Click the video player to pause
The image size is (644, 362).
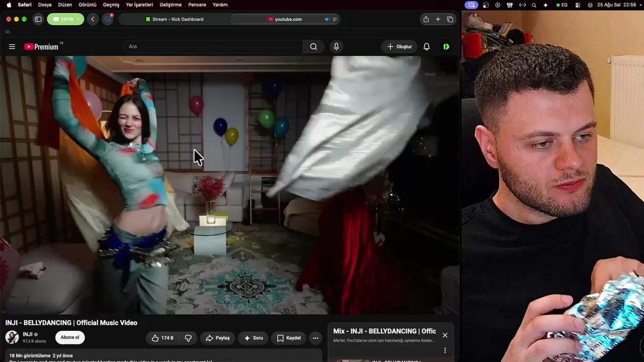[229, 185]
